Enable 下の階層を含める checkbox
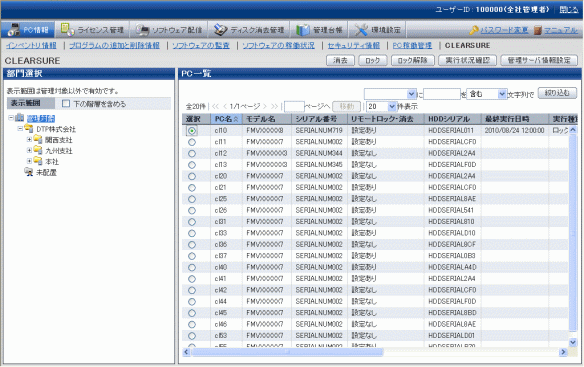 [66, 104]
